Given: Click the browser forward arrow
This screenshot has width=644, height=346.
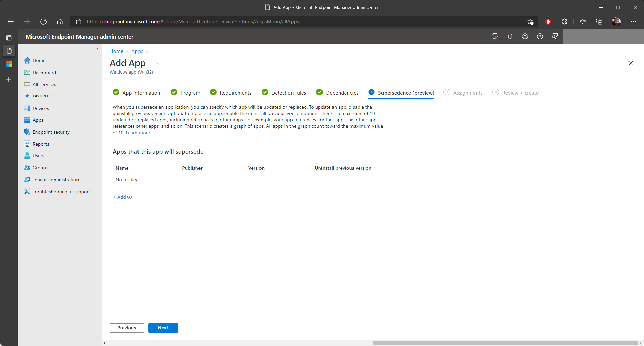Looking at the screenshot, I should 27,22.
